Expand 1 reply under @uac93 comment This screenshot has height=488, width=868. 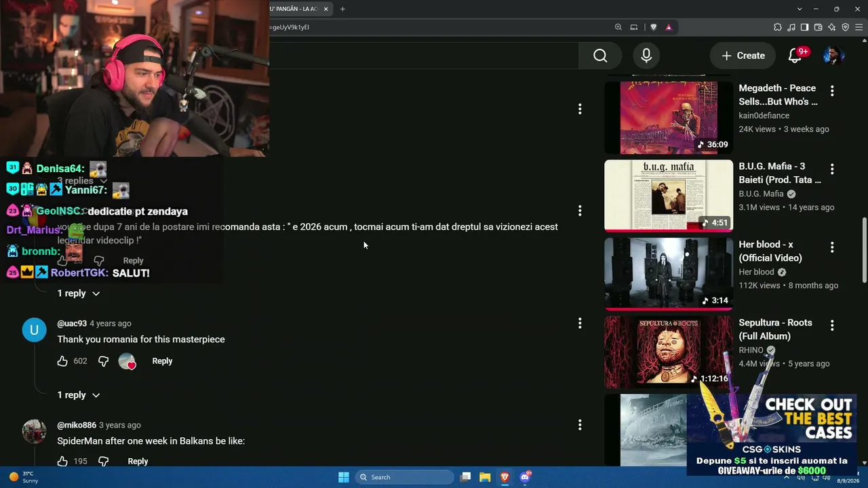click(x=79, y=395)
